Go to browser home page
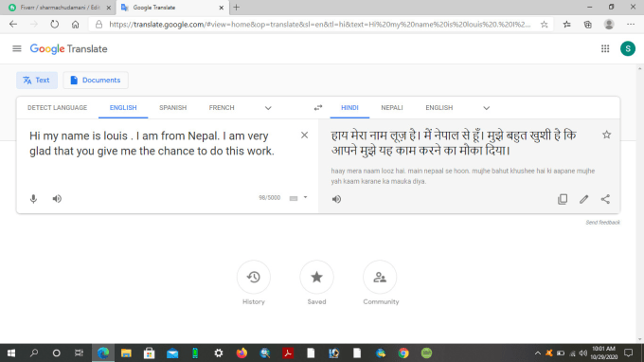 pyautogui.click(x=75, y=25)
